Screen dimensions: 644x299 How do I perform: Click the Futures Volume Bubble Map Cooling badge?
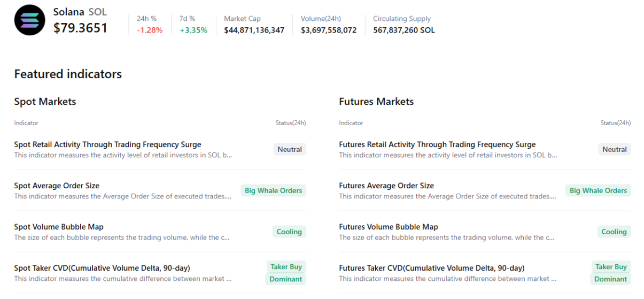pos(614,232)
